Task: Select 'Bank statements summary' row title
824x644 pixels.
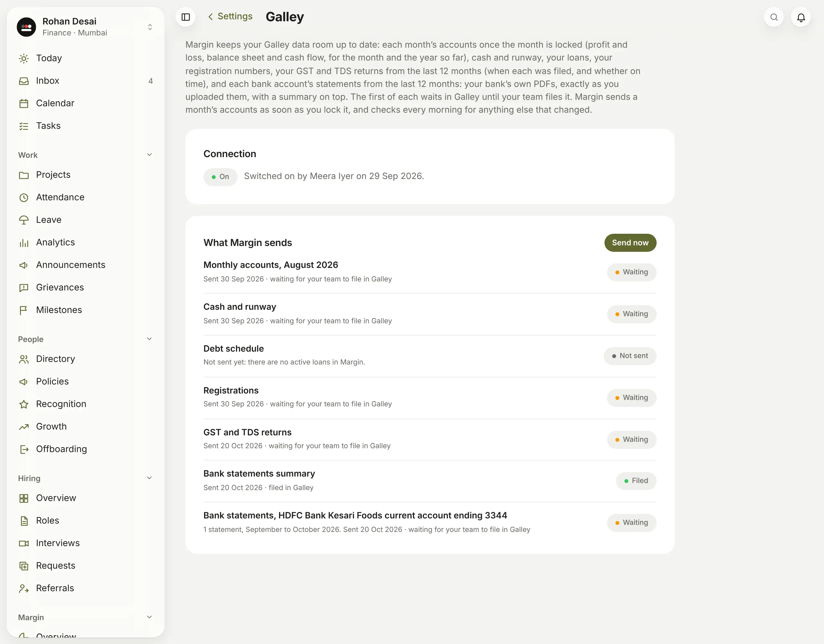Action: click(259, 474)
